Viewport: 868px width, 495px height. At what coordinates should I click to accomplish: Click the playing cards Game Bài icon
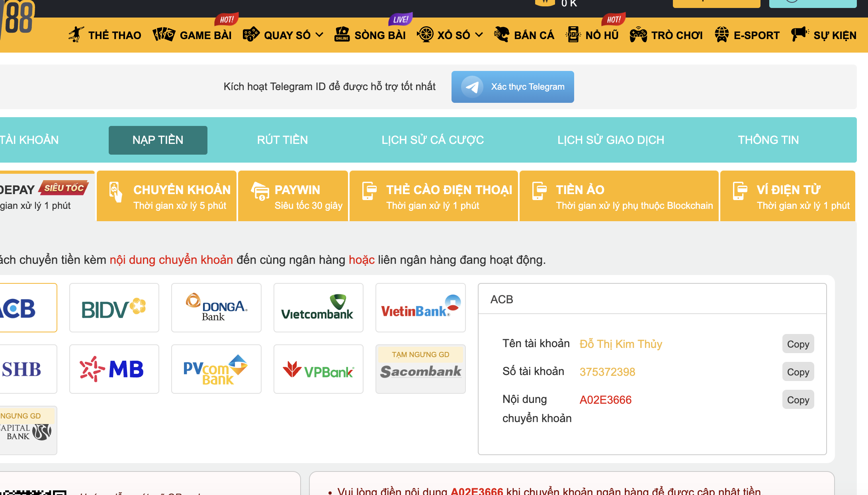pyautogui.click(x=164, y=35)
